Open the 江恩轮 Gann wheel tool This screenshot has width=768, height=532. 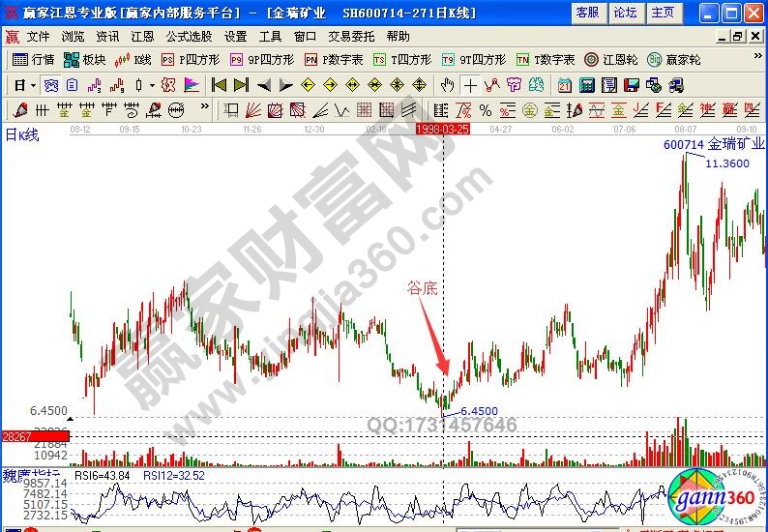point(608,59)
